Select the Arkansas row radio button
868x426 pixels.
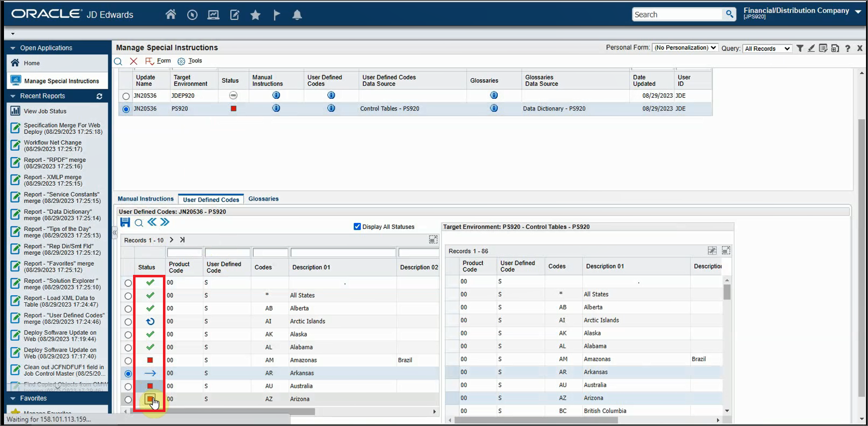[x=128, y=374]
